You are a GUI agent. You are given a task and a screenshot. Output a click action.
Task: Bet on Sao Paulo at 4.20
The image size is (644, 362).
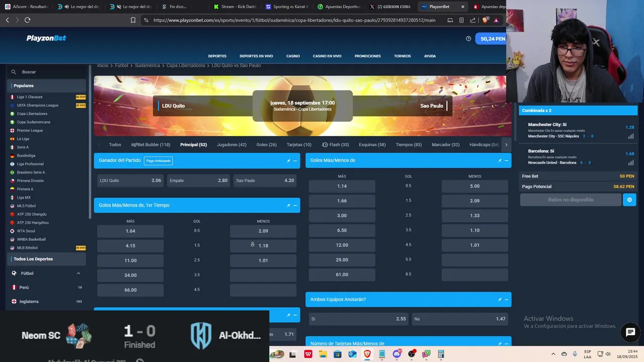(265, 180)
